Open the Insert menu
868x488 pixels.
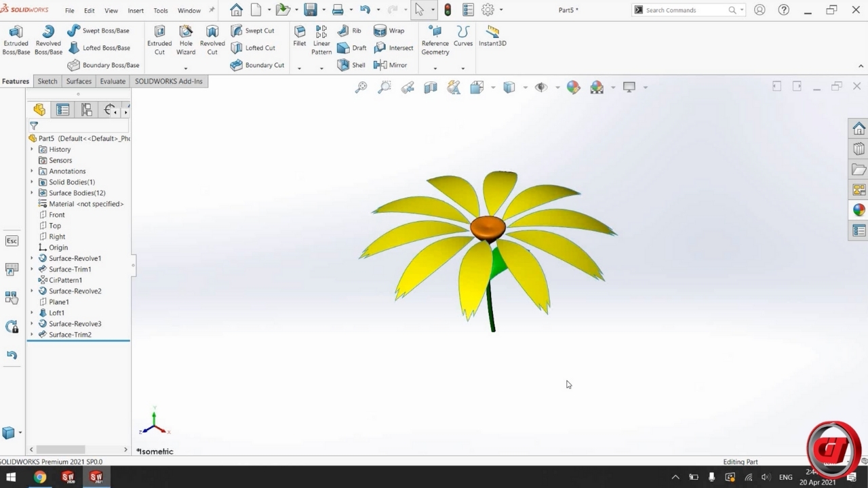(136, 11)
